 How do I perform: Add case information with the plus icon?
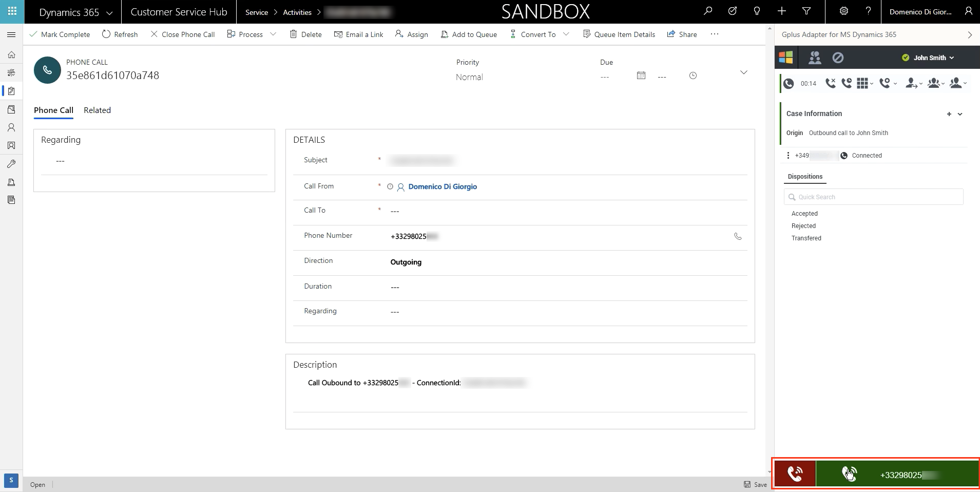pos(949,114)
